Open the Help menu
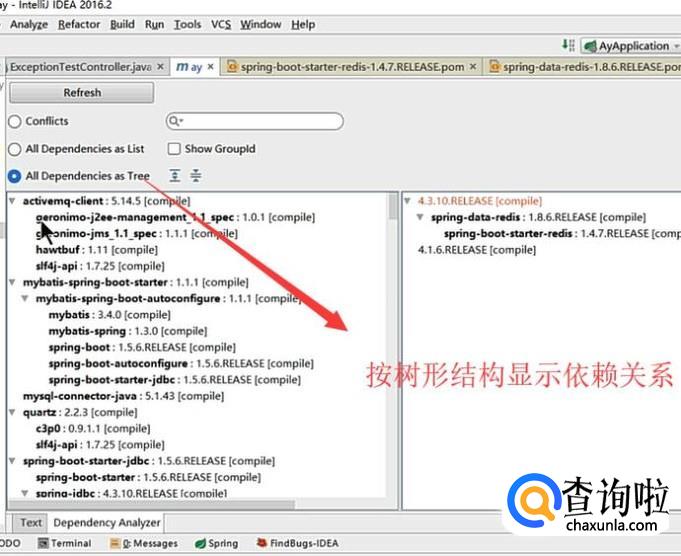The width and height of the screenshot is (681, 556). [303, 24]
